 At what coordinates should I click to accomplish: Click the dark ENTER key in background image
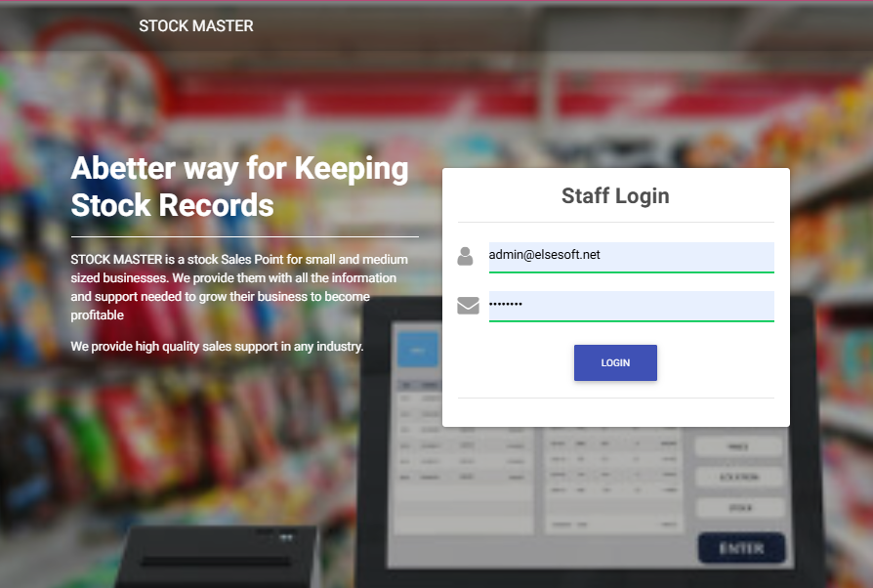tap(741, 548)
